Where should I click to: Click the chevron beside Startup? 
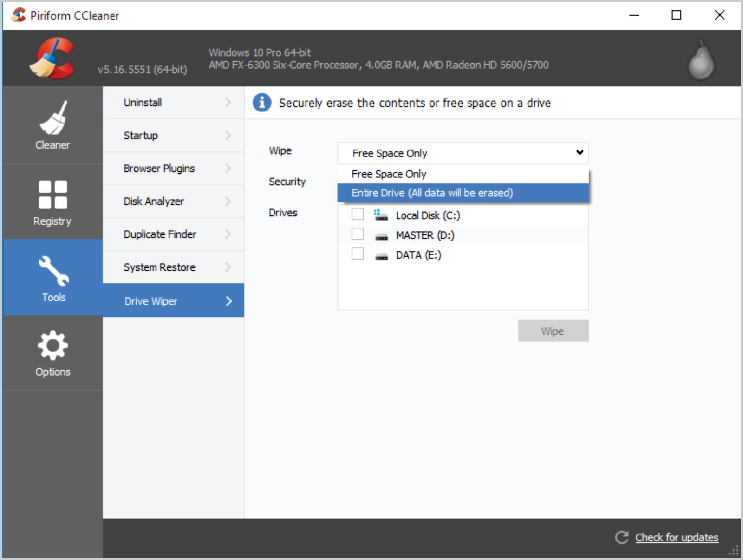pyautogui.click(x=228, y=135)
